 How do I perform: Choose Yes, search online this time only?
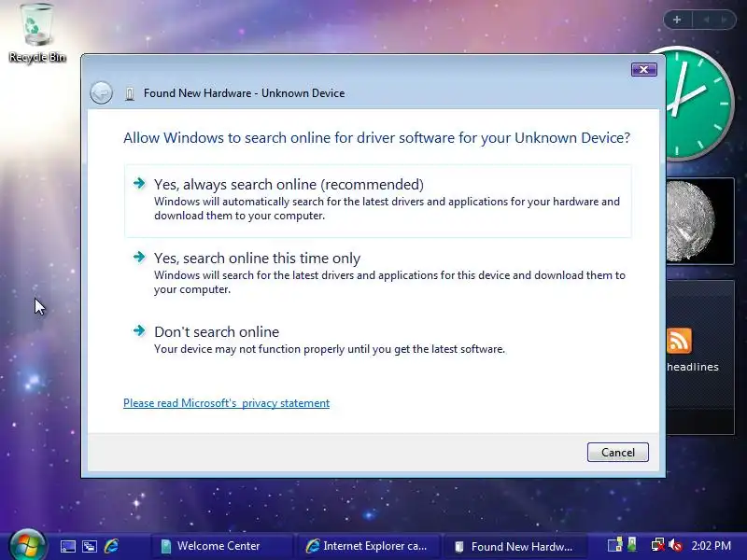coord(378,273)
